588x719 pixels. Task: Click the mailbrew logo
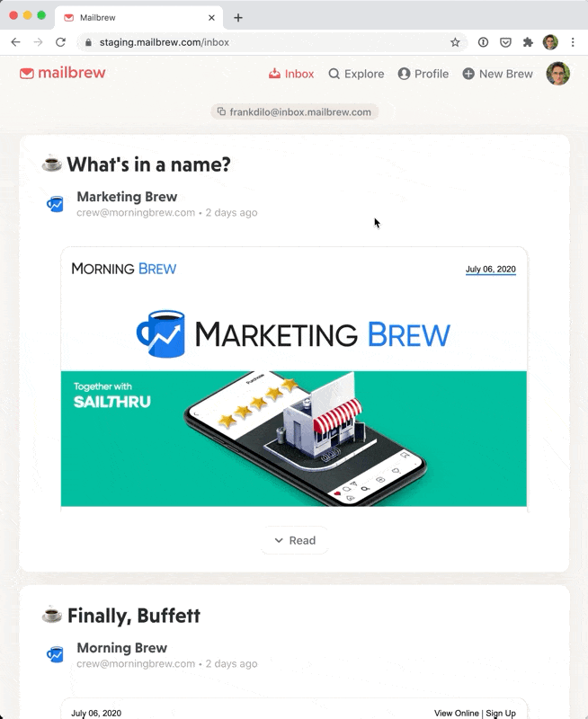coord(62,73)
